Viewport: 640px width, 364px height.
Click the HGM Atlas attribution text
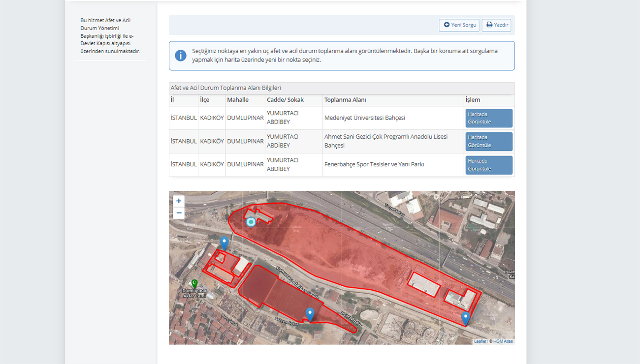(503, 341)
